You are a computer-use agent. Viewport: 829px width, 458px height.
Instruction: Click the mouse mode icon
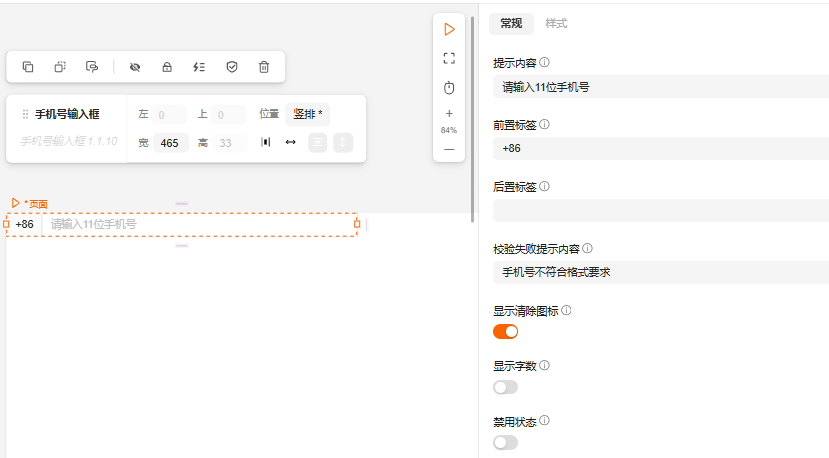tap(449, 87)
